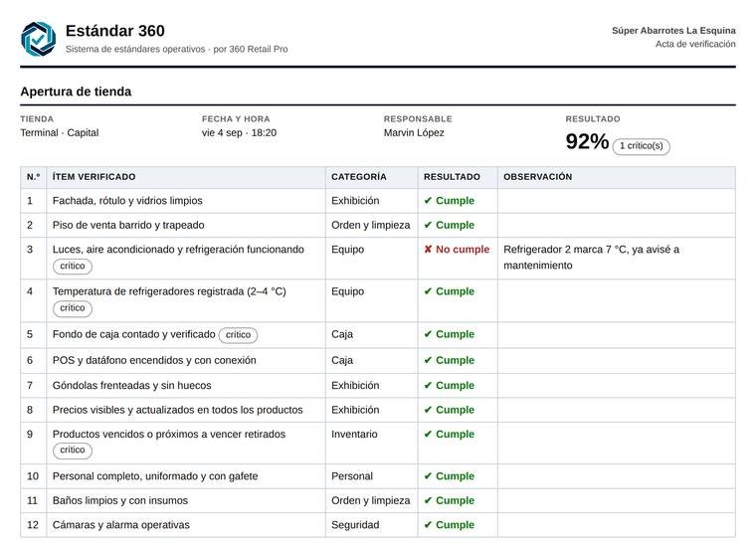The image size is (756, 546).
Task: Click item 'POS y datáfono encendidos y con conexión'
Action: coord(154,360)
